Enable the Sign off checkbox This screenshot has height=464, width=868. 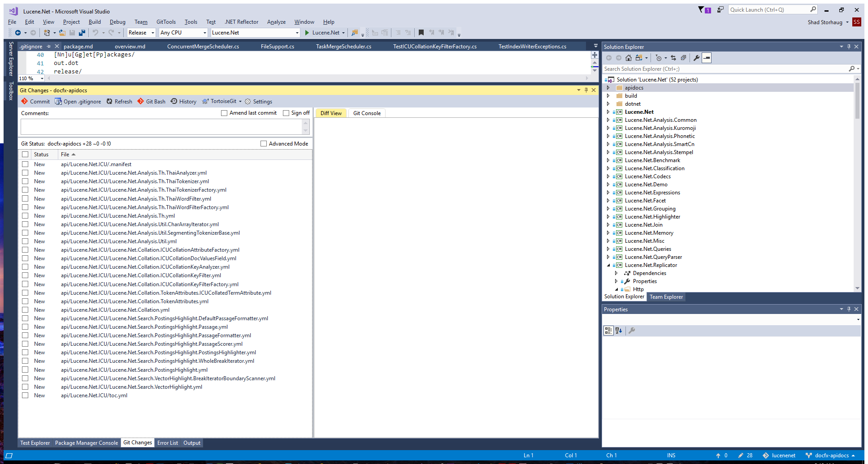click(286, 113)
